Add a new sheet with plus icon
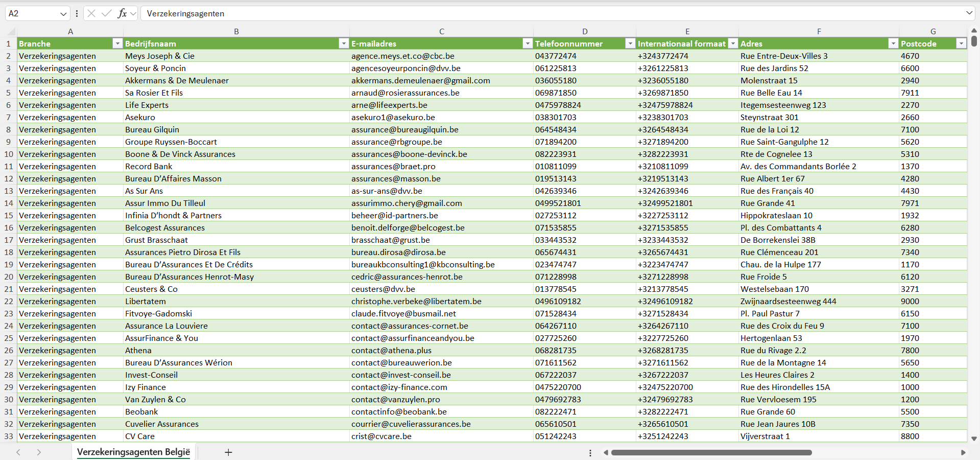 point(228,452)
